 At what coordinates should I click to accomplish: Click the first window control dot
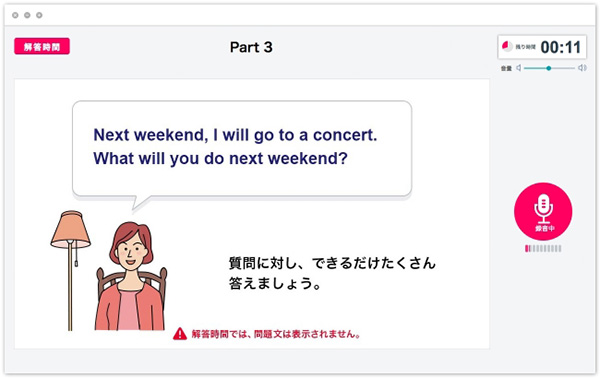click(15, 15)
